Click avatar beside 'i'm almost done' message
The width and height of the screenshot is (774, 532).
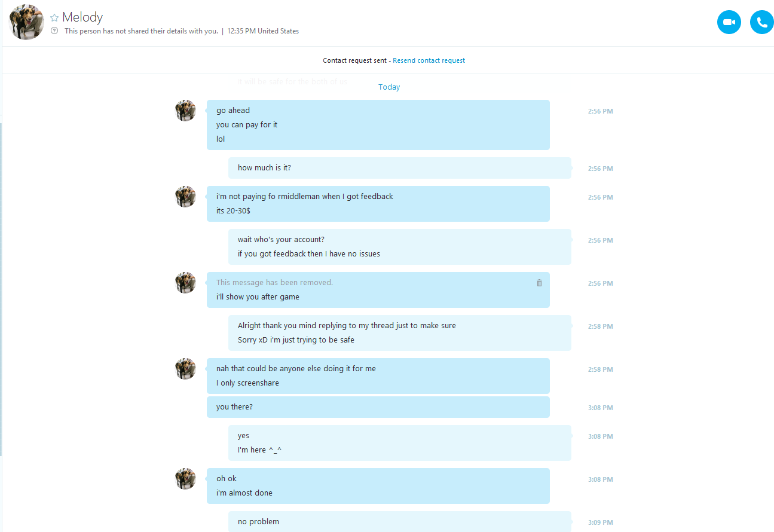click(185, 479)
